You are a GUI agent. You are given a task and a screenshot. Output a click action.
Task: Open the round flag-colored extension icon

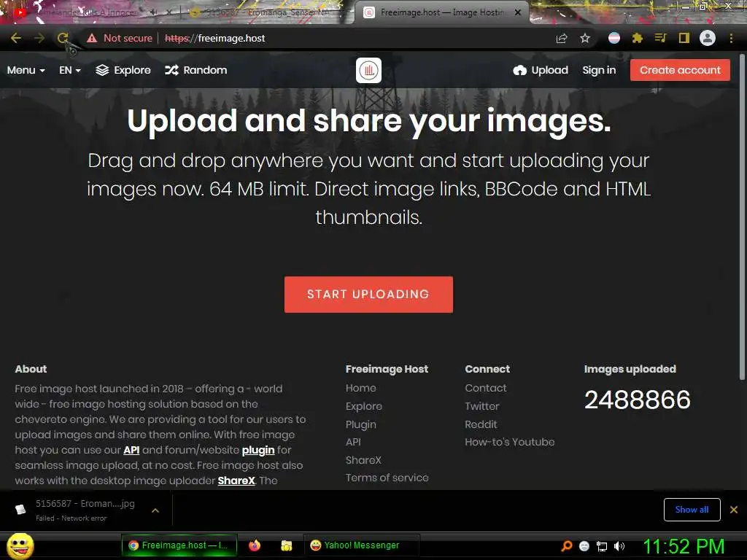point(614,38)
